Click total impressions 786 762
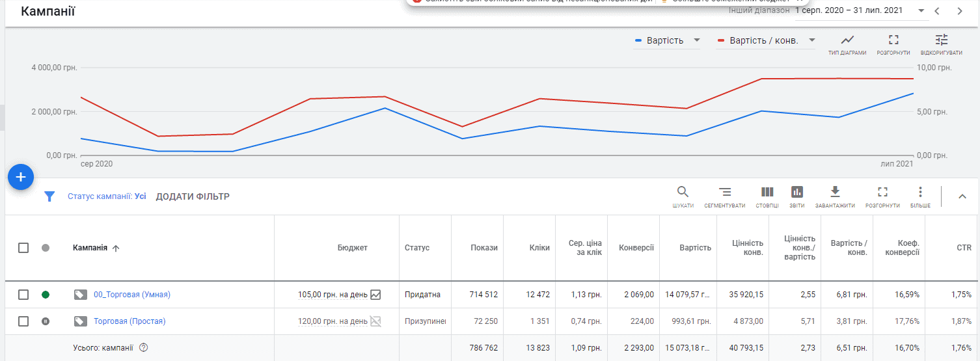The width and height of the screenshot is (980, 361). [483, 348]
